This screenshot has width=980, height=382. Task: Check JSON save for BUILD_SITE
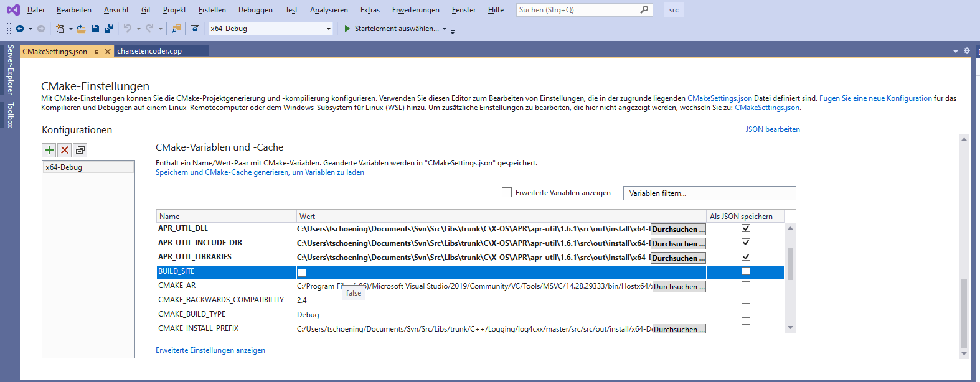746,271
